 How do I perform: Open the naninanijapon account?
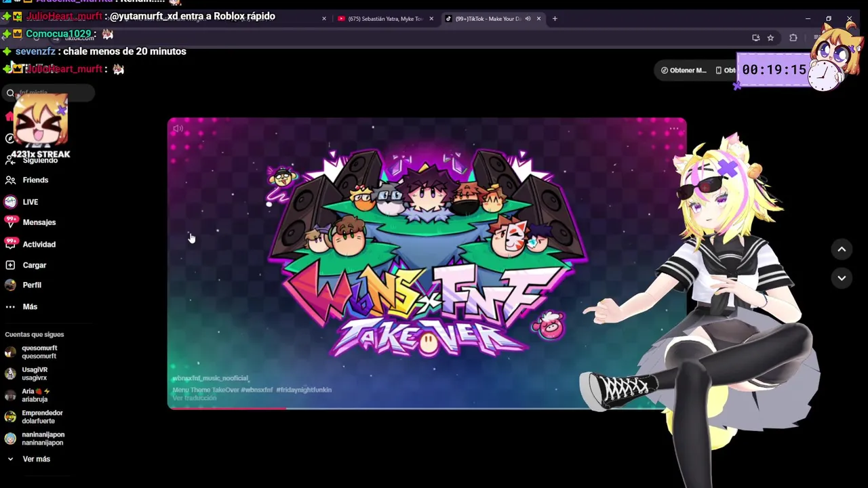(43, 439)
